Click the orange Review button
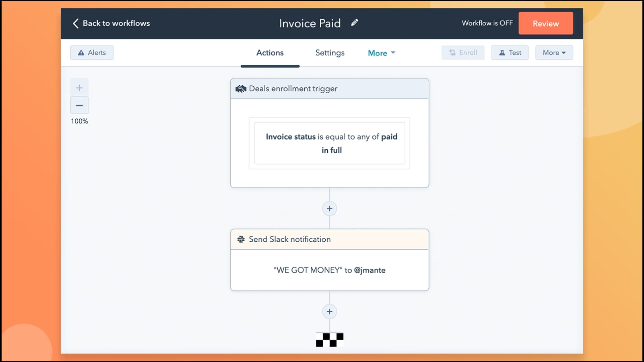This screenshot has width=644, height=362. click(546, 23)
